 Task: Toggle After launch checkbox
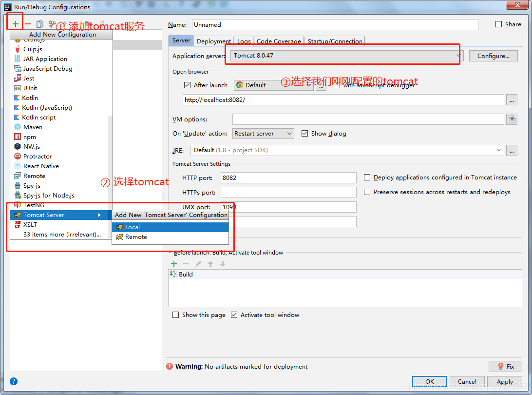[187, 85]
